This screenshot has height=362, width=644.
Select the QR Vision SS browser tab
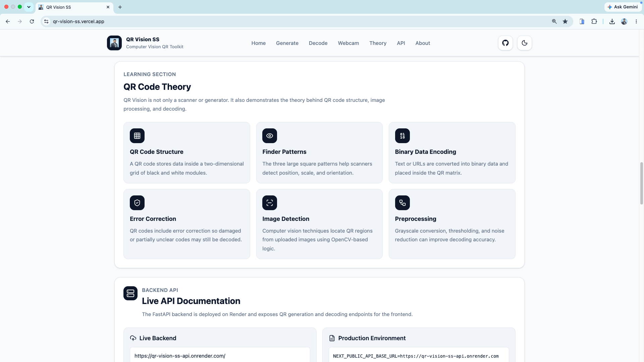pos(74,7)
